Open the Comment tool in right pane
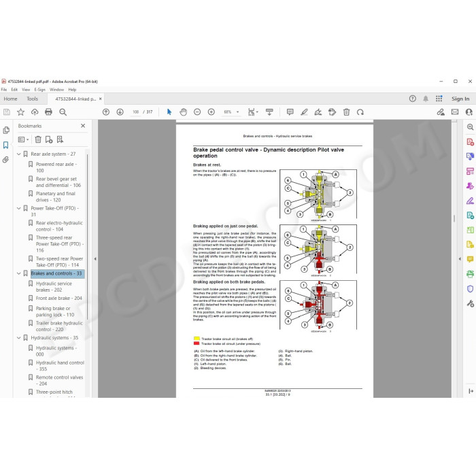The image size is (476, 476). 470,259
